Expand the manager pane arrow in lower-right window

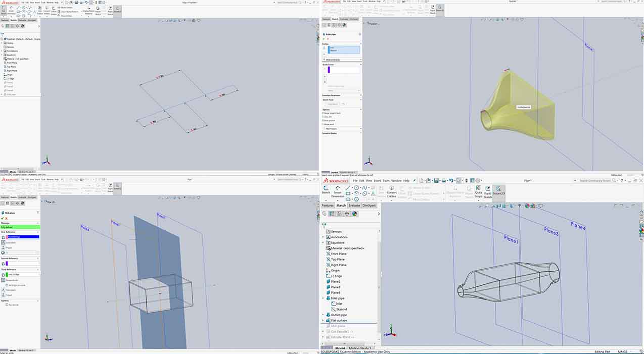coord(379,214)
